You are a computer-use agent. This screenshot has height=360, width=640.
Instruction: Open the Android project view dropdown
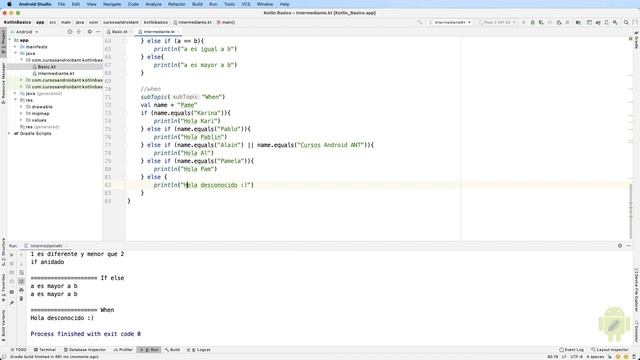coord(24,32)
